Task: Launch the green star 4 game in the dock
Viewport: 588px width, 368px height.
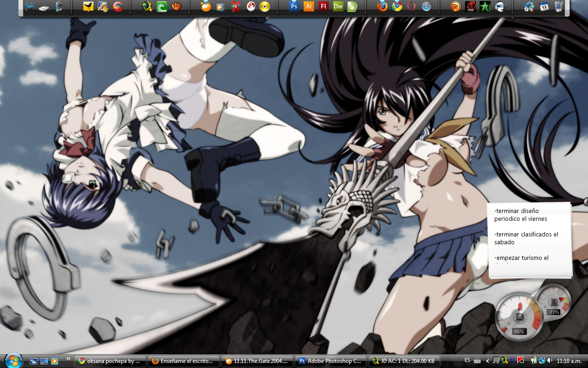Action: pos(485,6)
